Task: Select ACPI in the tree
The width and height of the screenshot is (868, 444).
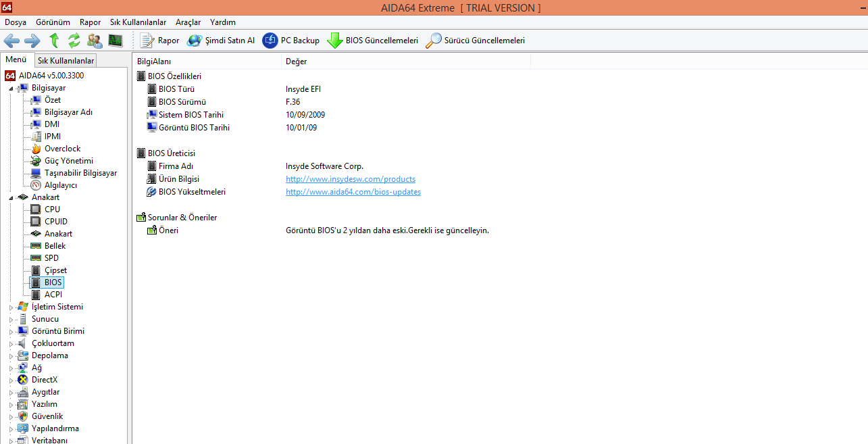Action: coord(53,295)
